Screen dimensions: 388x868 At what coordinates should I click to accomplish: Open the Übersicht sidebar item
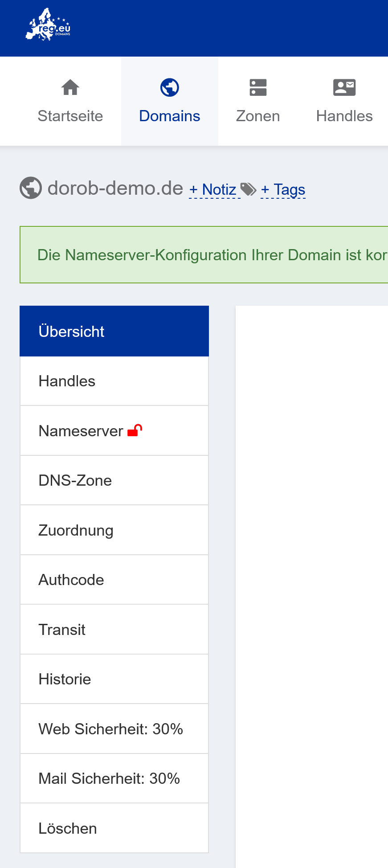[114, 331]
